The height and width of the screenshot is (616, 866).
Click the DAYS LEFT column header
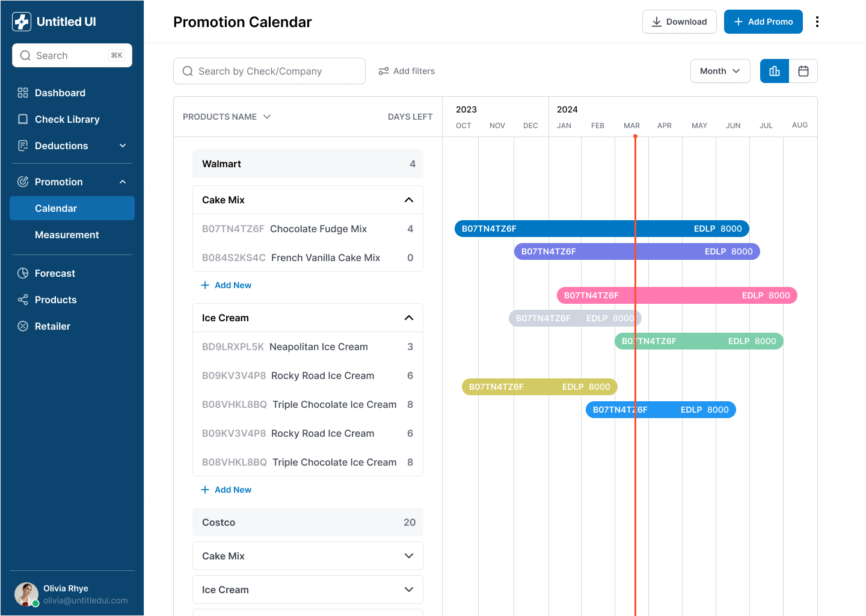410,117
